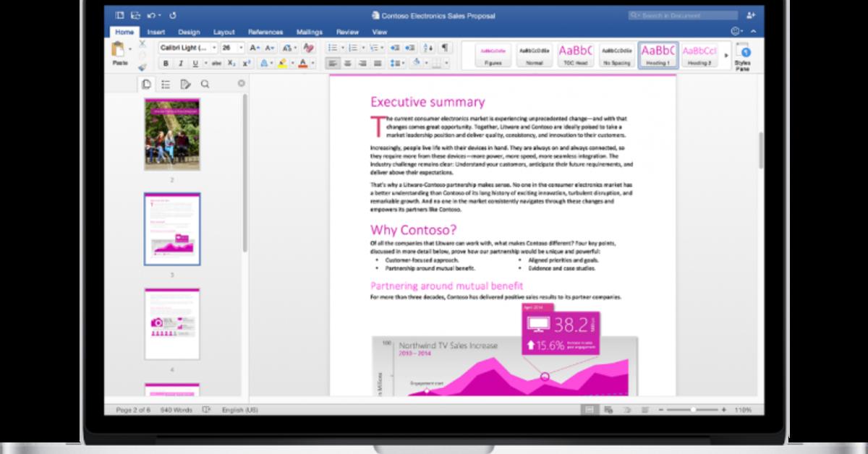Click the multilevel list icon
868x454 pixels.
pos(373,48)
